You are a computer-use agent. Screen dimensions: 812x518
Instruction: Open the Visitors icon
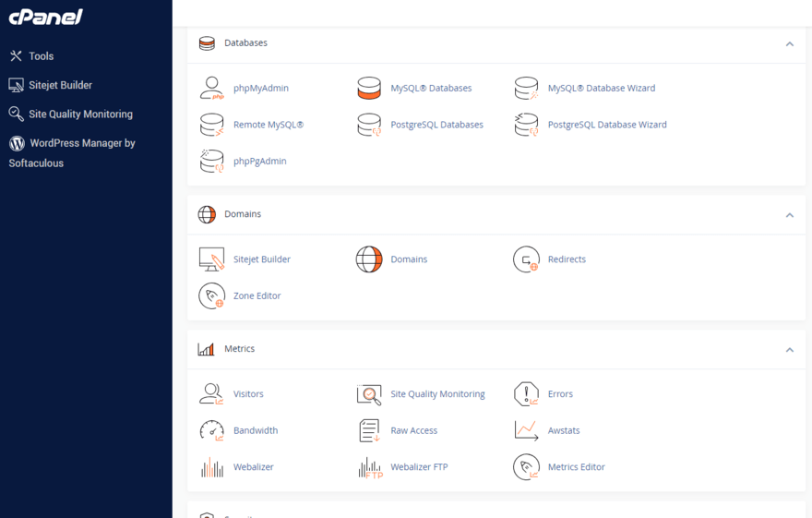tap(212, 393)
